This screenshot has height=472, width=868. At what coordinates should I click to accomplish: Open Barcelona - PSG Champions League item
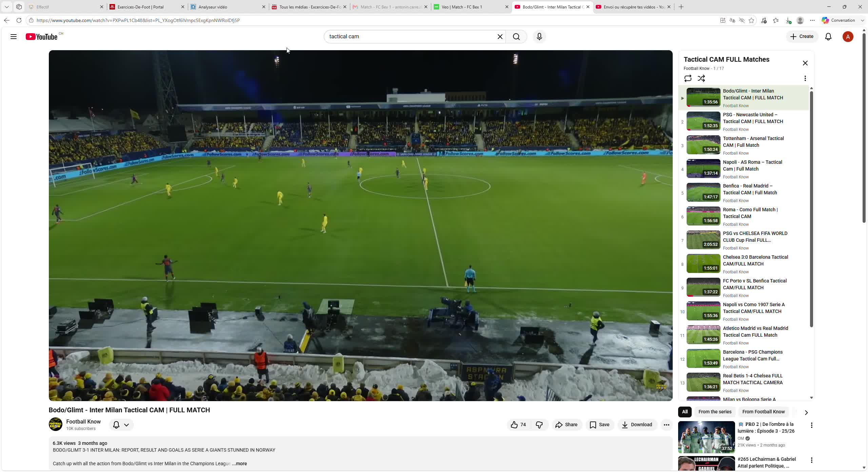[743, 359]
